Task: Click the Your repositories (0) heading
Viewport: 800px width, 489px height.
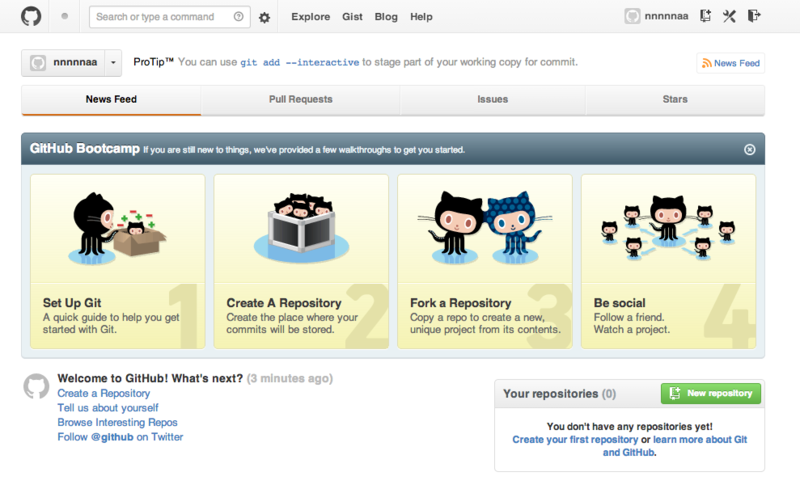Action: tap(559, 394)
